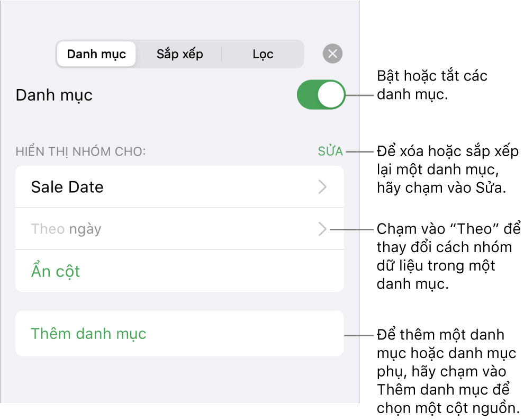Screen dimensions: 524x420
Task: Close the panel with the X icon
Action: 332,53
